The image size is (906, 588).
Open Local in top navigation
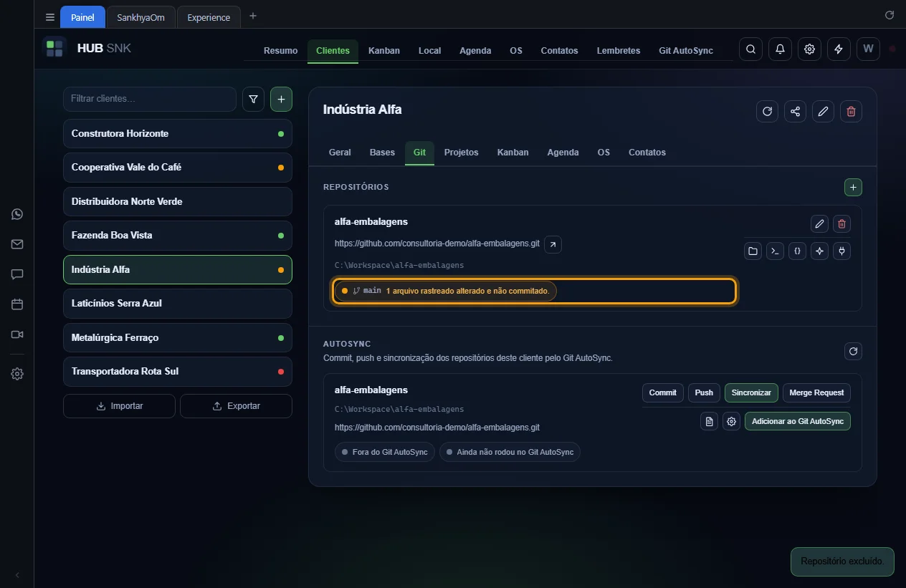pos(429,51)
